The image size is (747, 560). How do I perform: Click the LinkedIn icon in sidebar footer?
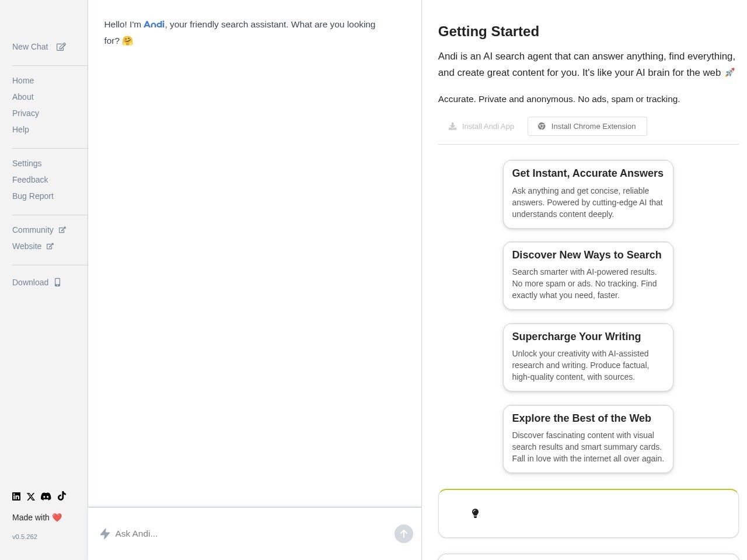[x=16, y=496]
